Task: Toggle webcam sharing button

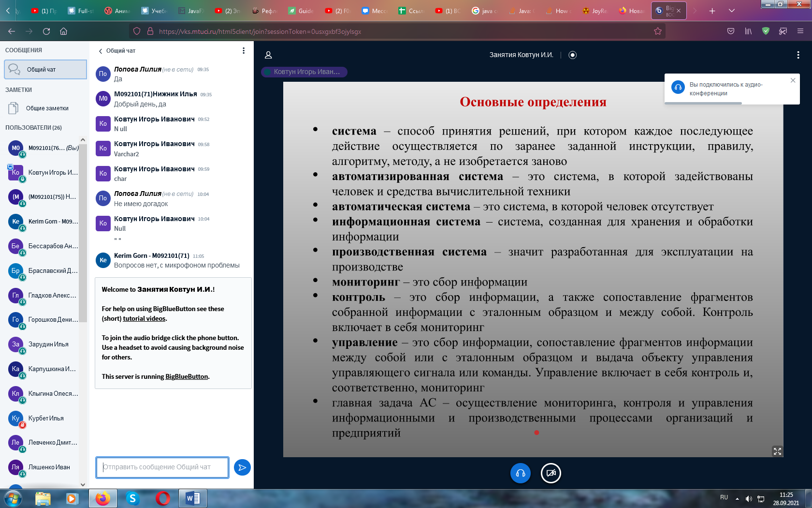Action: 551,473
